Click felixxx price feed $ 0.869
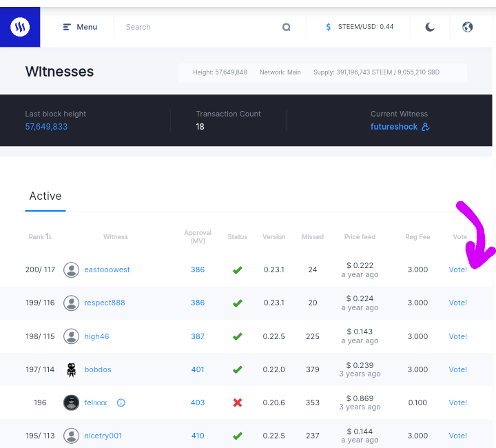Image resolution: width=496 pixels, height=448 pixels. [360, 398]
